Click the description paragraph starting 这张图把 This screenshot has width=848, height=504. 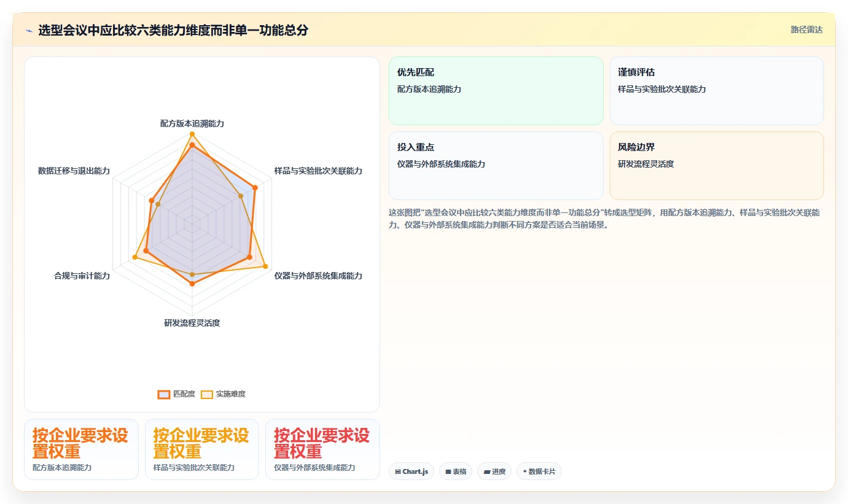(604, 219)
